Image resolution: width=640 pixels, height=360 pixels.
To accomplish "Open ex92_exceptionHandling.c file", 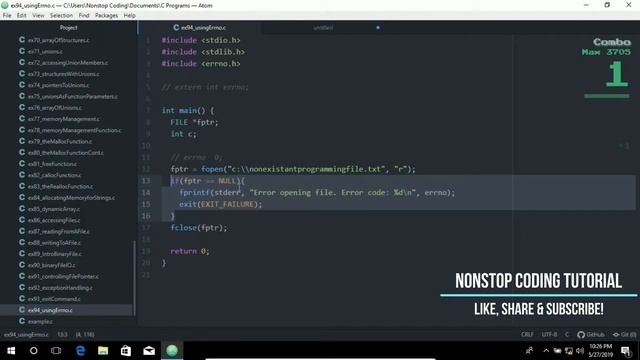I will pos(60,287).
